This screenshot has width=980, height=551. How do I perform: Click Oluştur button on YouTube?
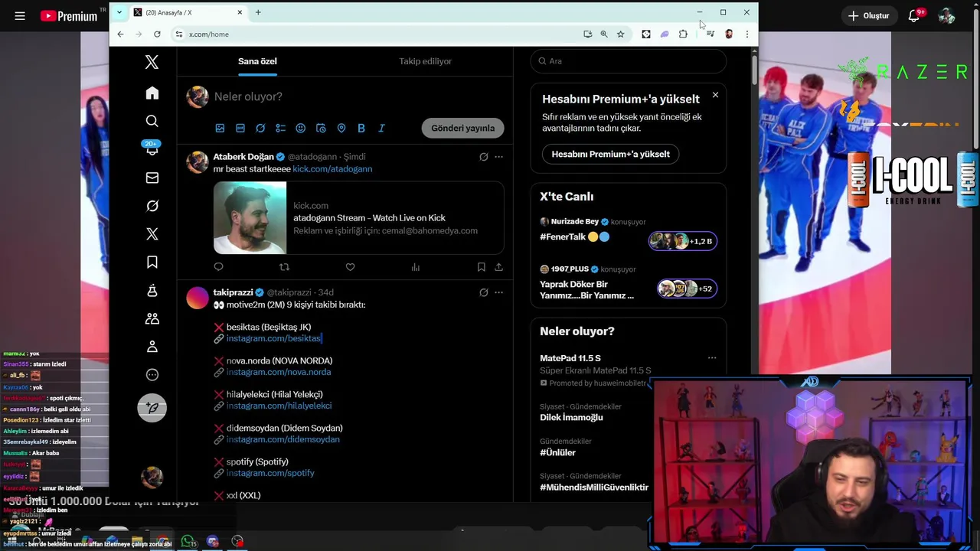[868, 15]
